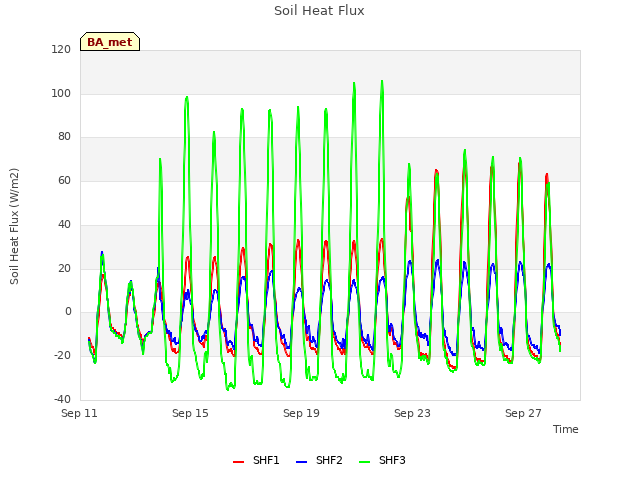The image size is (640, 480).
Task: Click the 60 y-axis tick label
Action: (x=64, y=180)
